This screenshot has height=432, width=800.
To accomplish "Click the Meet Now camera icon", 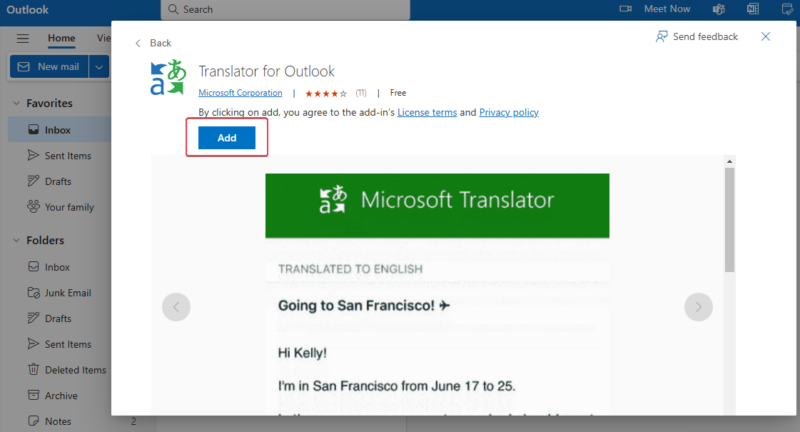I will (x=626, y=9).
